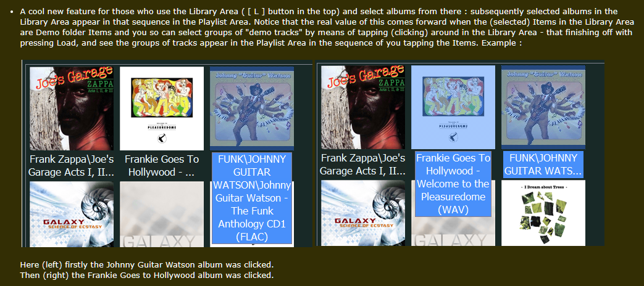Click "Frankie Goes To Hollywood - ..." truncated label
This screenshot has height=286, width=644.
(x=162, y=166)
